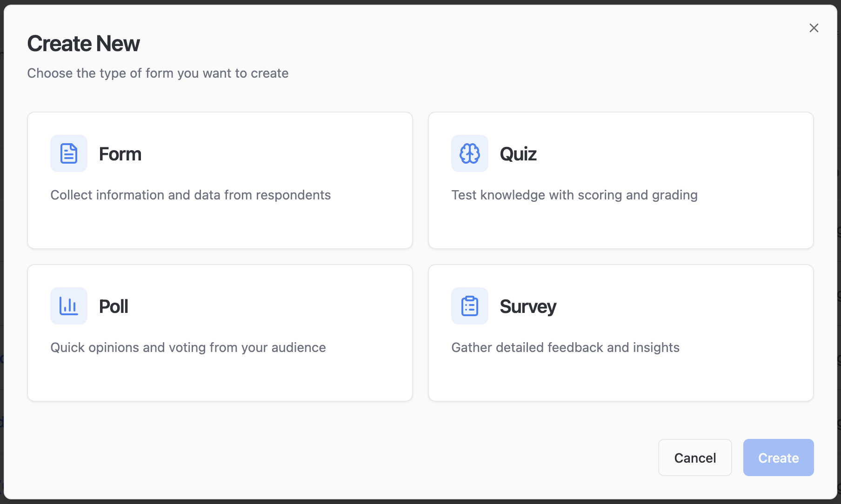Click "Collect information and data from respondents" text
The image size is (841, 504).
[x=190, y=195]
